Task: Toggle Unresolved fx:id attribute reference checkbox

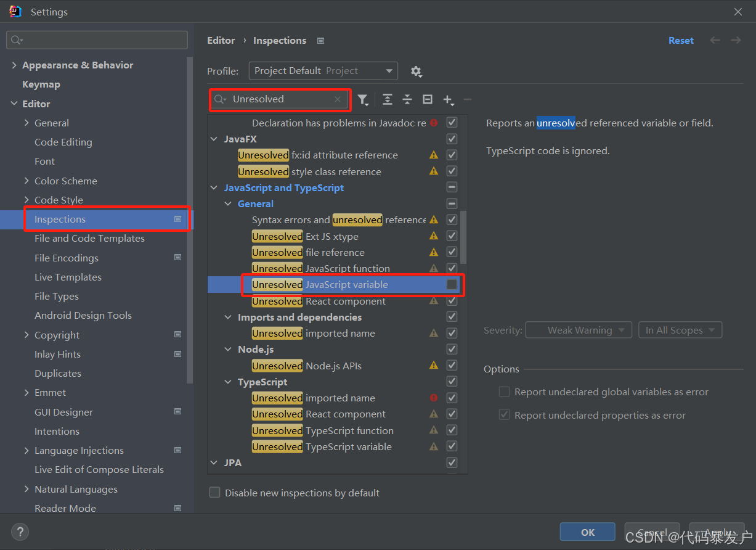Action: pyautogui.click(x=452, y=155)
